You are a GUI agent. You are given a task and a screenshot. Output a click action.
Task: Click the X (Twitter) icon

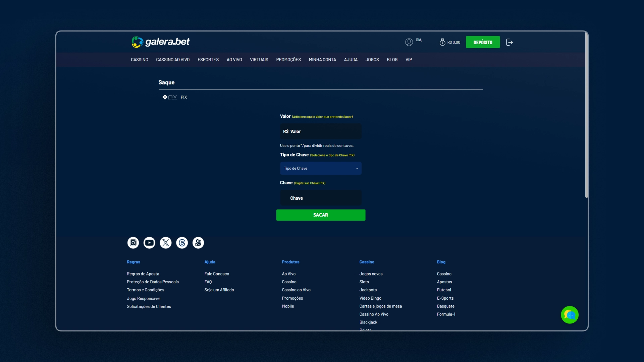[166, 243]
